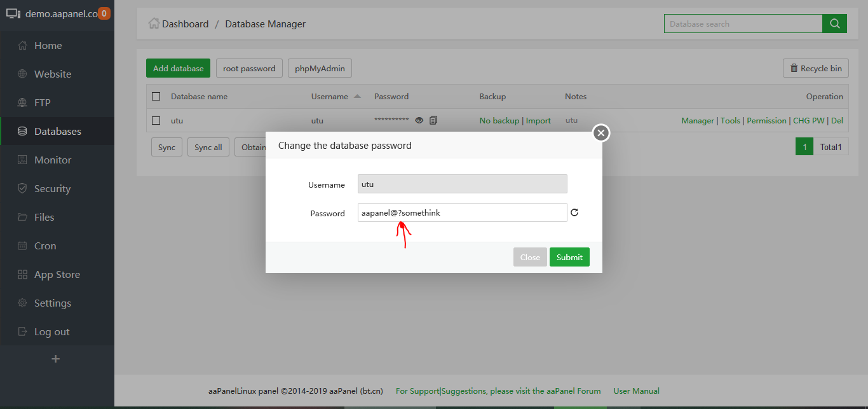Open Manager for utu database
Image resolution: width=868 pixels, height=409 pixels.
tap(698, 120)
